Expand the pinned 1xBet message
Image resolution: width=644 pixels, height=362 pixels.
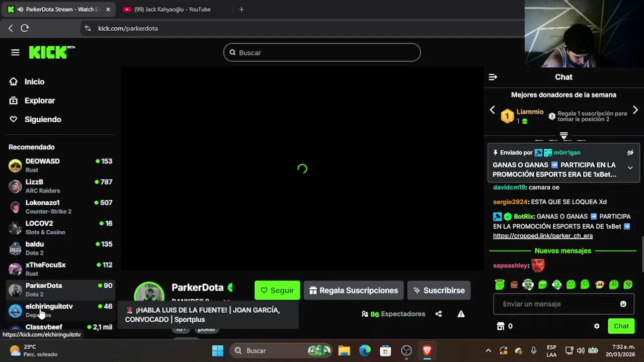(630, 168)
